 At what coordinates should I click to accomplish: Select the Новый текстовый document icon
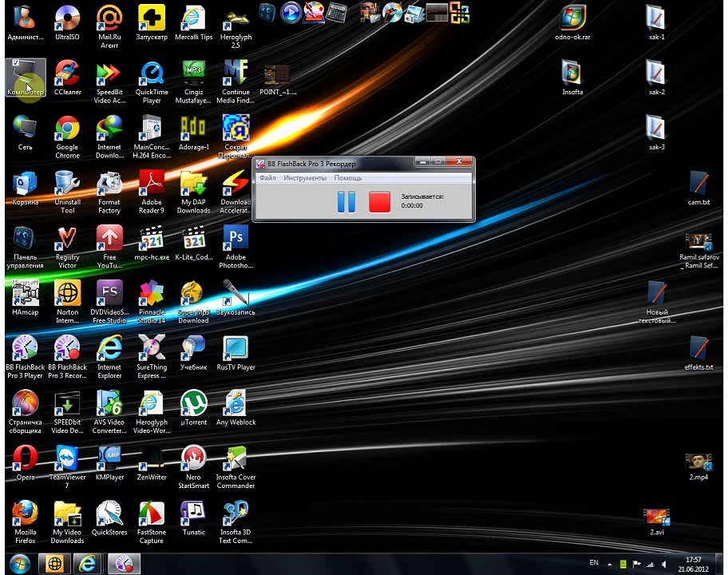(656, 303)
